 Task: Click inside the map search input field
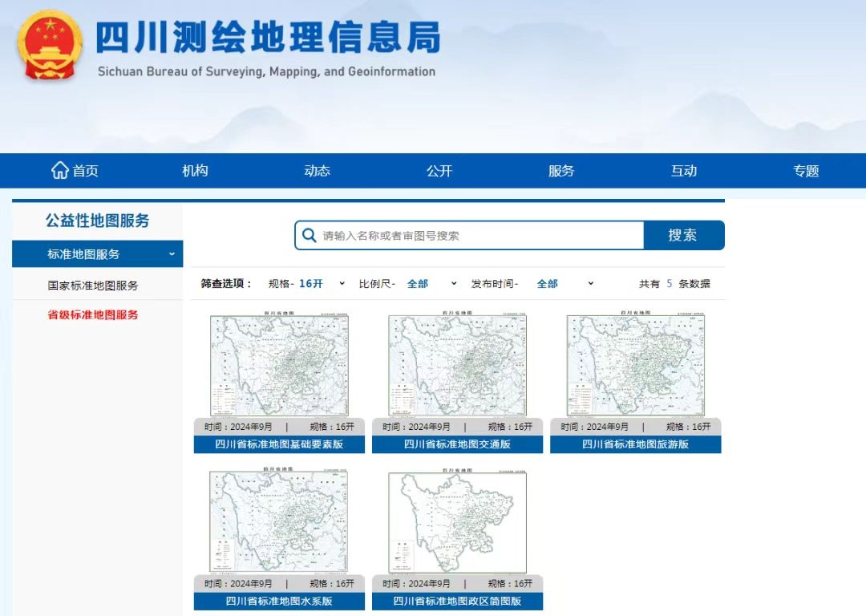473,234
